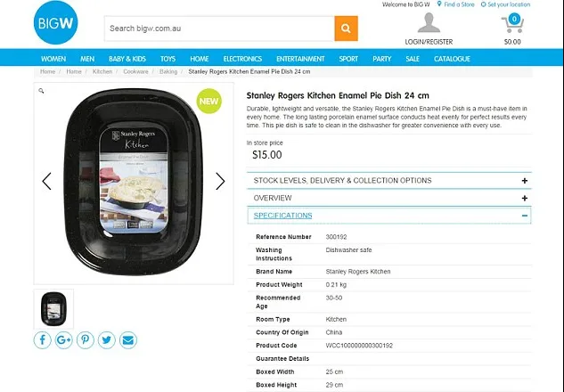This screenshot has height=392, width=564.
Task: Share product on Google Plus
Action: [x=63, y=339]
